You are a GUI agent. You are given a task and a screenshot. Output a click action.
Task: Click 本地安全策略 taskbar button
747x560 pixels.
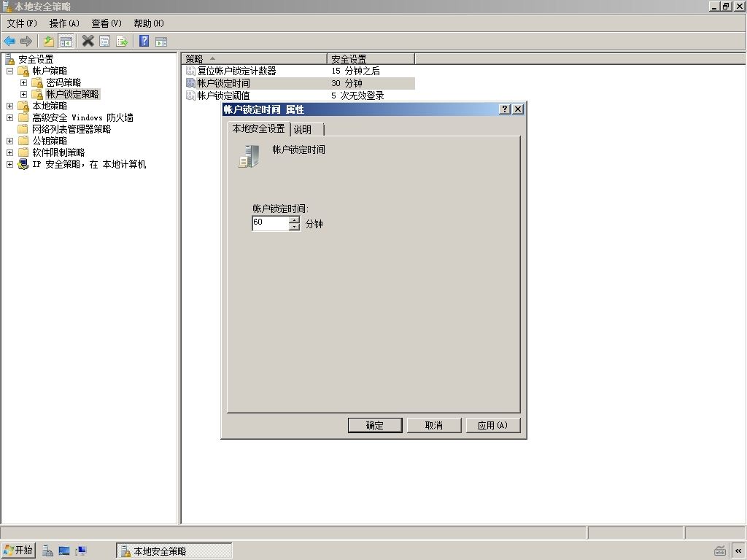tap(174, 551)
